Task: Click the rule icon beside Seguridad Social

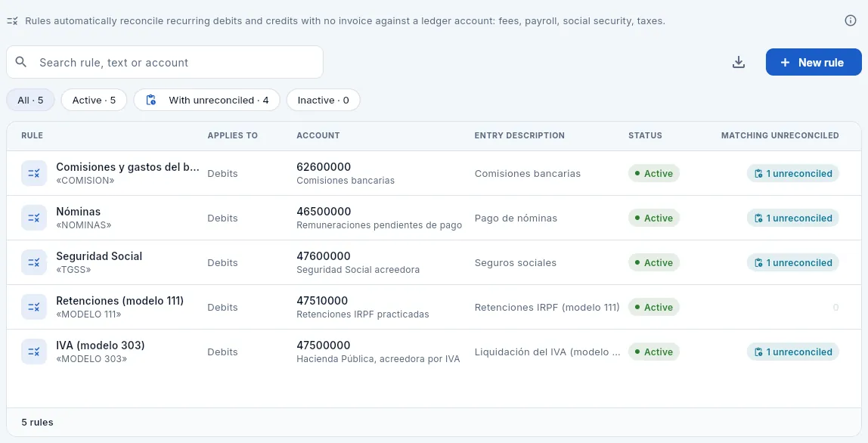Action: coord(34,262)
